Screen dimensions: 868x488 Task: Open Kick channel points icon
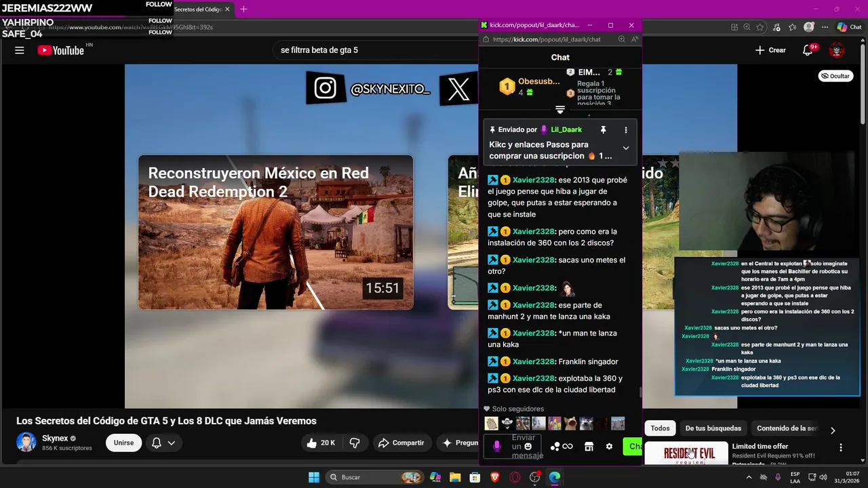(561, 447)
